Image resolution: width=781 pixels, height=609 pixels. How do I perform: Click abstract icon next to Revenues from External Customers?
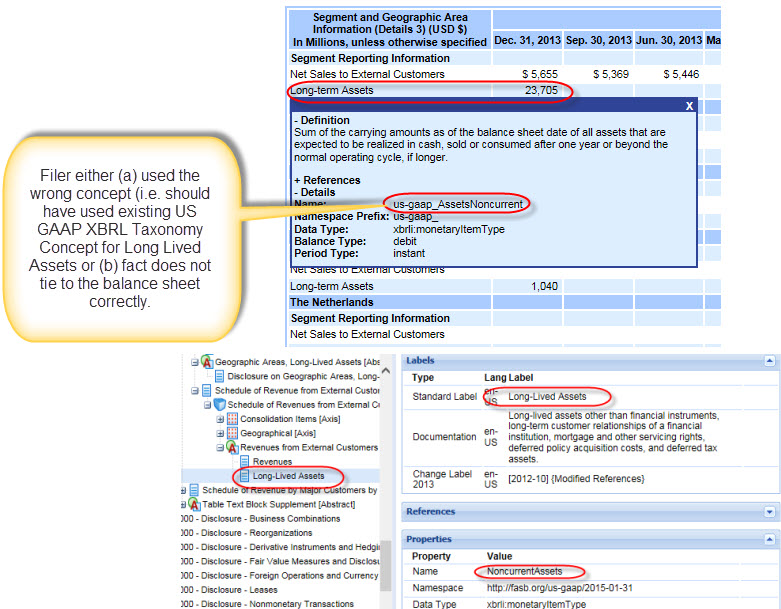tap(232, 447)
